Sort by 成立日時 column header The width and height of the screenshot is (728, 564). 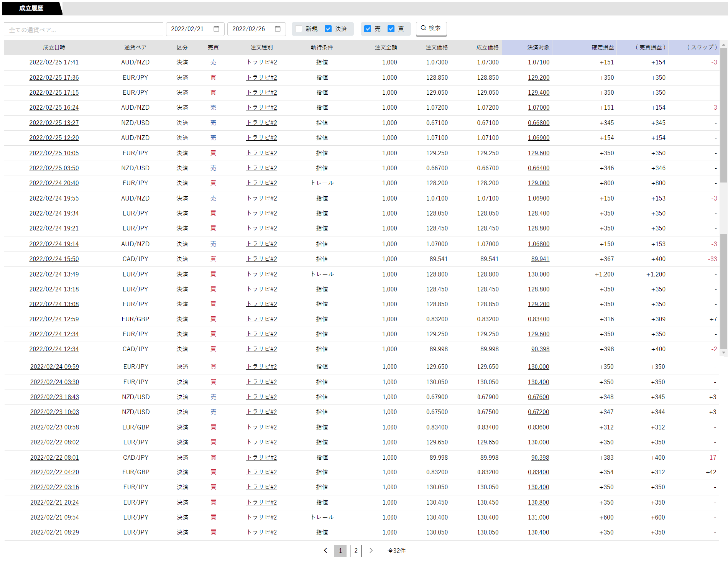[54, 47]
